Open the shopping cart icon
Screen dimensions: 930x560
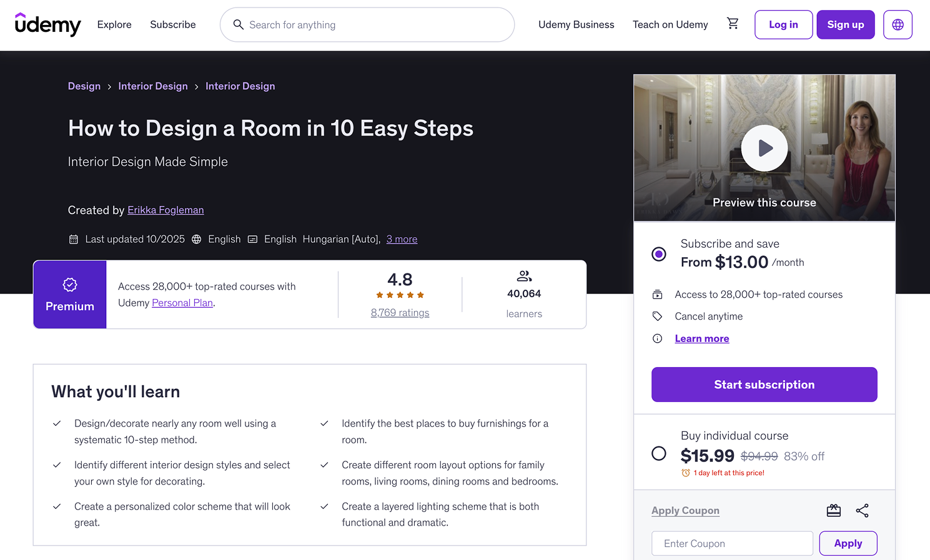click(733, 24)
